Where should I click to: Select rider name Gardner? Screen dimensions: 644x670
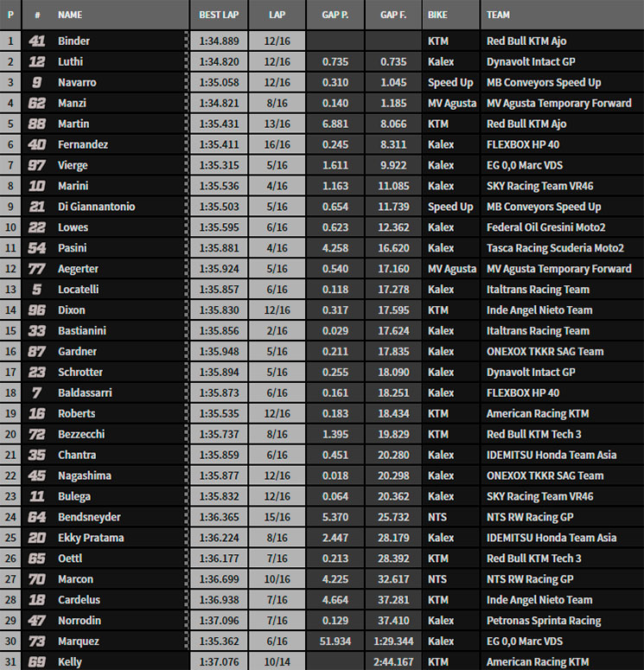[x=77, y=352]
